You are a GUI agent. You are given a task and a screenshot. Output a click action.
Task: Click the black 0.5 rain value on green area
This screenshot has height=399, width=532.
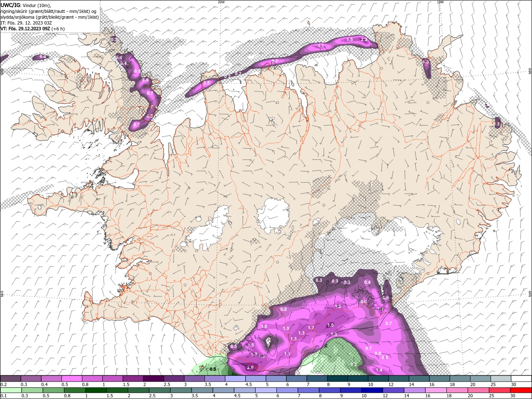pos(213,369)
